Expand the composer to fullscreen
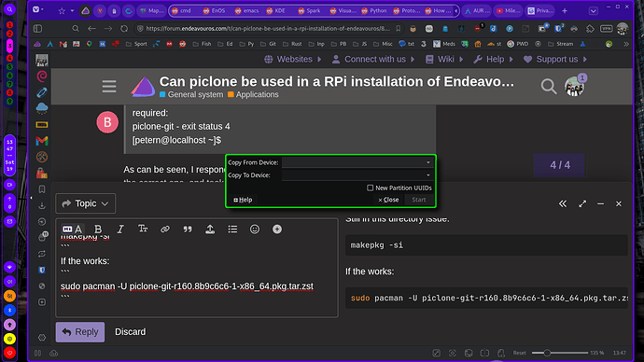644x362 pixels. (582, 203)
